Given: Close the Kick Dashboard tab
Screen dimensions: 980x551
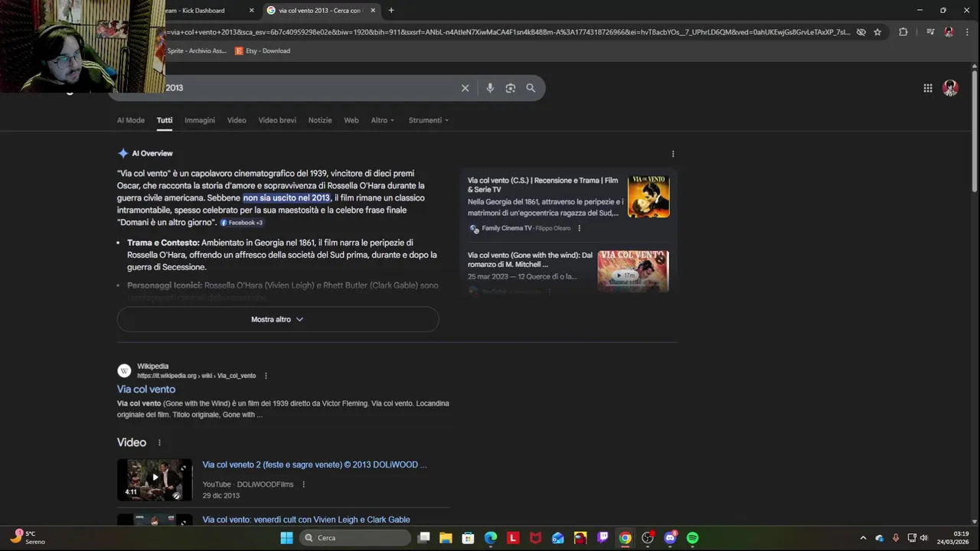Looking at the screenshot, I should (252, 11).
